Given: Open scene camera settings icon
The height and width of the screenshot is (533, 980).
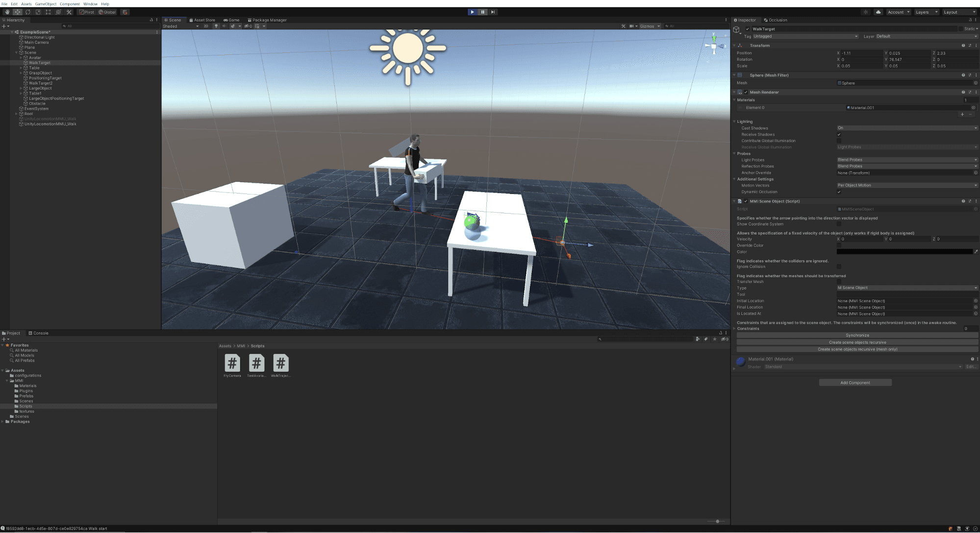Looking at the screenshot, I should pos(632,26).
